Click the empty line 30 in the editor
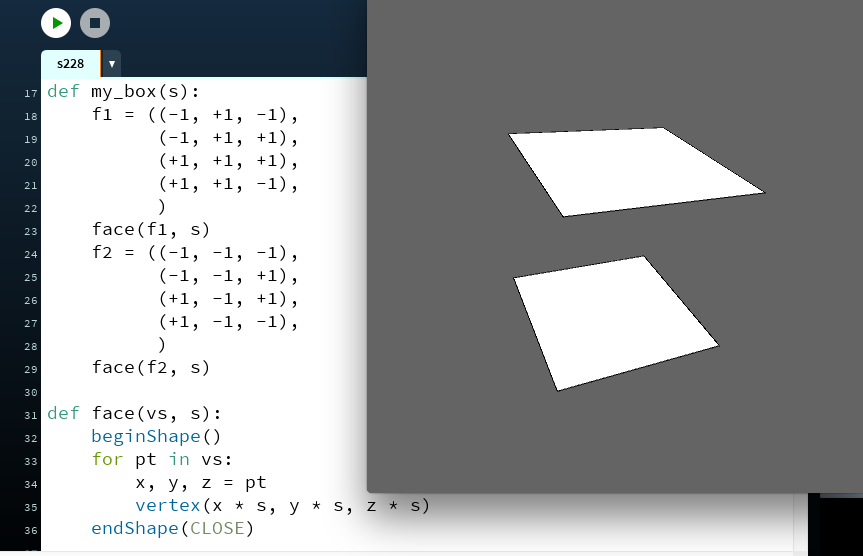 200,390
